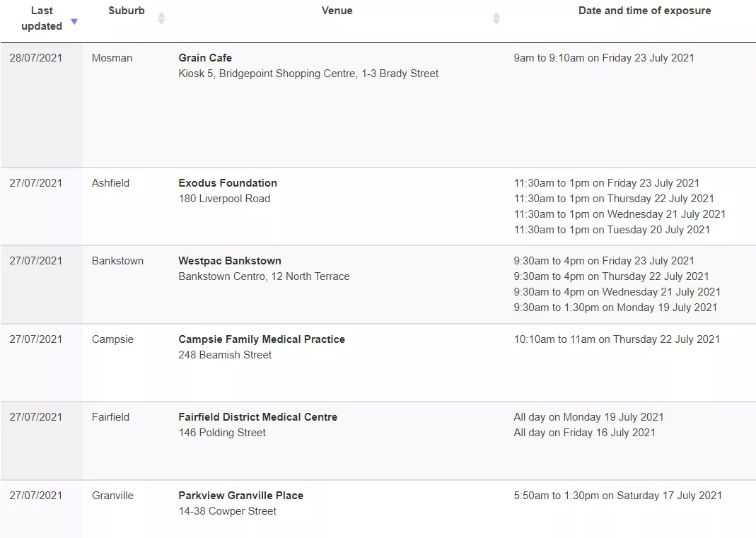Screen dimensions: 756x538
Task: Click the Last updated sort arrow icon
Action: tap(74, 21)
